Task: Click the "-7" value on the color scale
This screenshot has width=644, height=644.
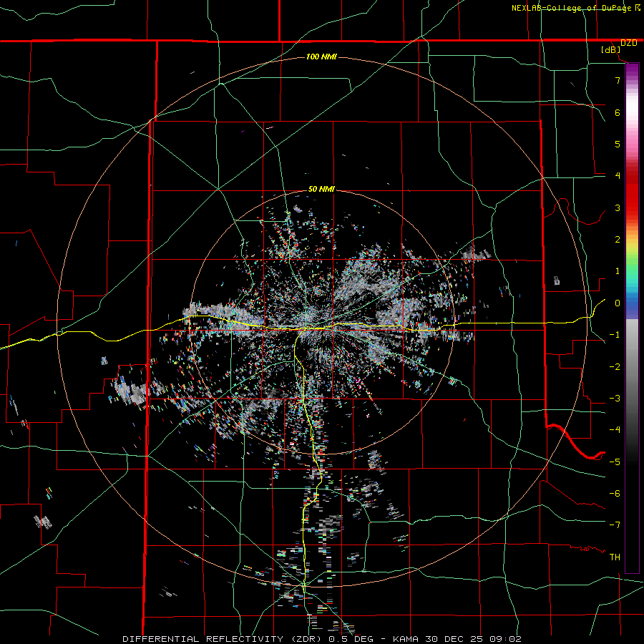Action: point(615,525)
